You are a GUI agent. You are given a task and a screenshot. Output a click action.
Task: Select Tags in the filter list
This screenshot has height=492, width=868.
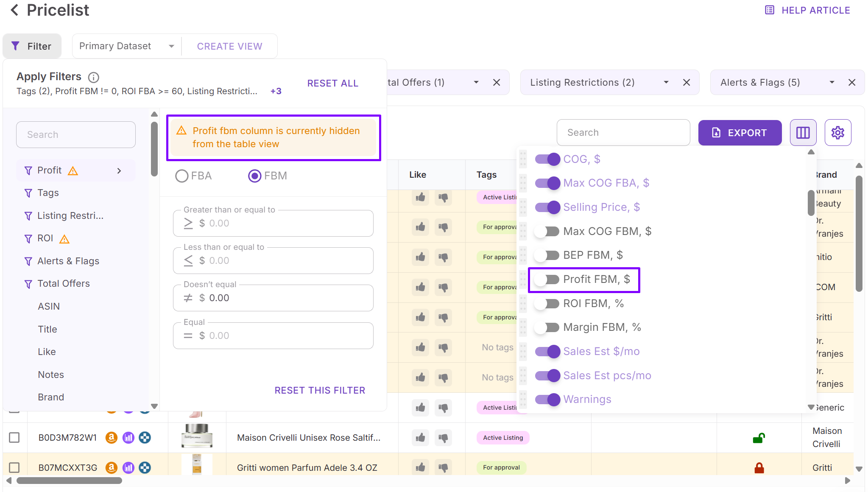tap(48, 193)
